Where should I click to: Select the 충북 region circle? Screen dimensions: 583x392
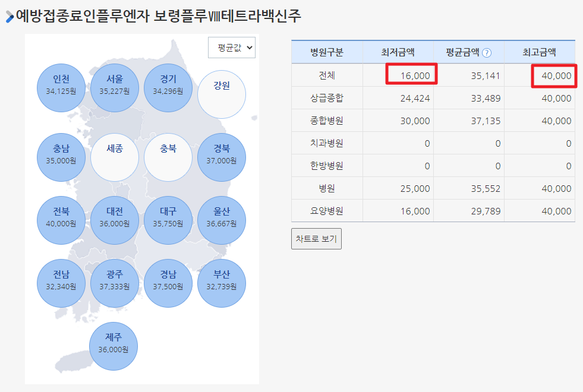tap(168, 157)
